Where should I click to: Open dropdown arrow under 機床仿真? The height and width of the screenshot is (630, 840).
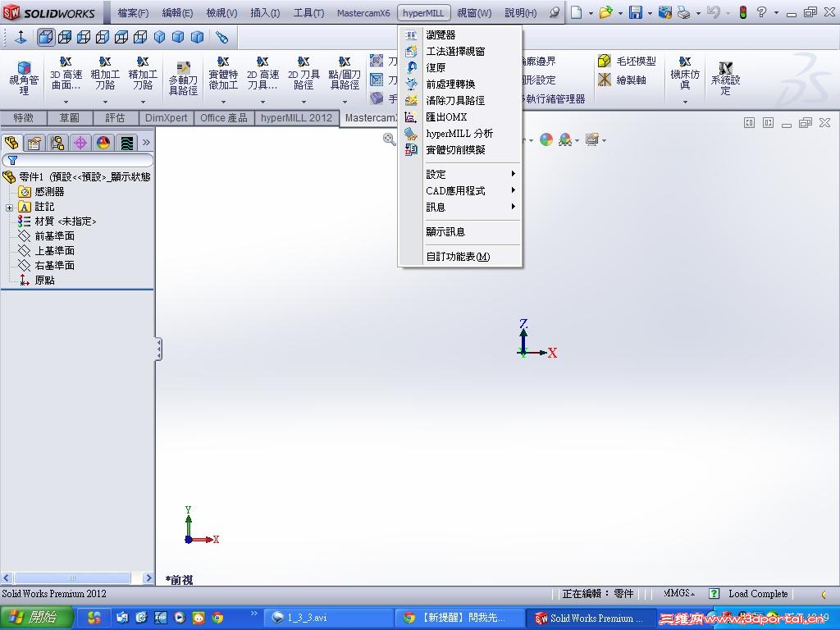click(685, 101)
